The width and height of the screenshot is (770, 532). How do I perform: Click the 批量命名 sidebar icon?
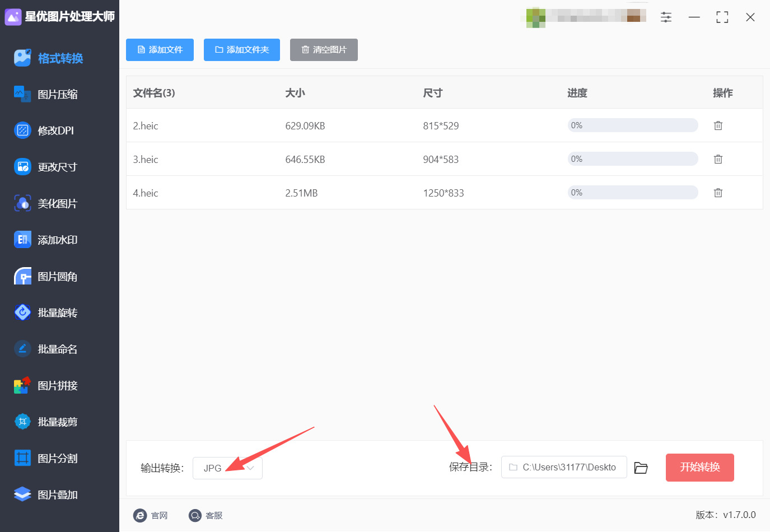point(22,349)
